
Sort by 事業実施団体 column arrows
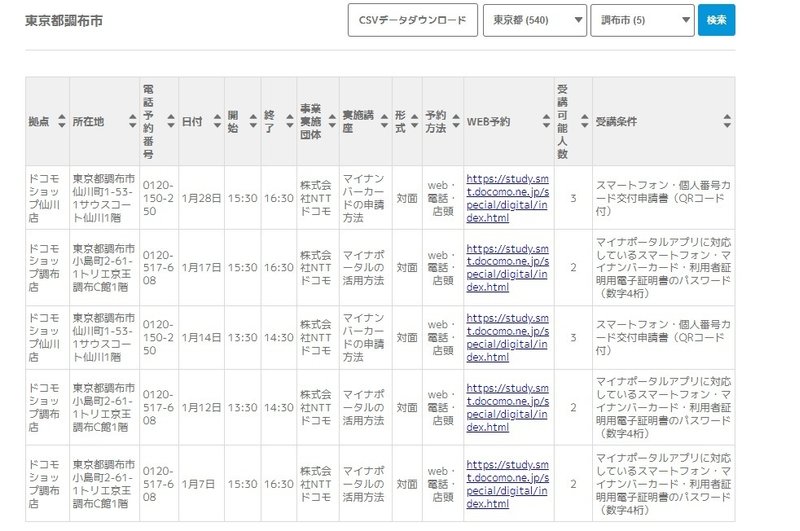tap(332, 121)
